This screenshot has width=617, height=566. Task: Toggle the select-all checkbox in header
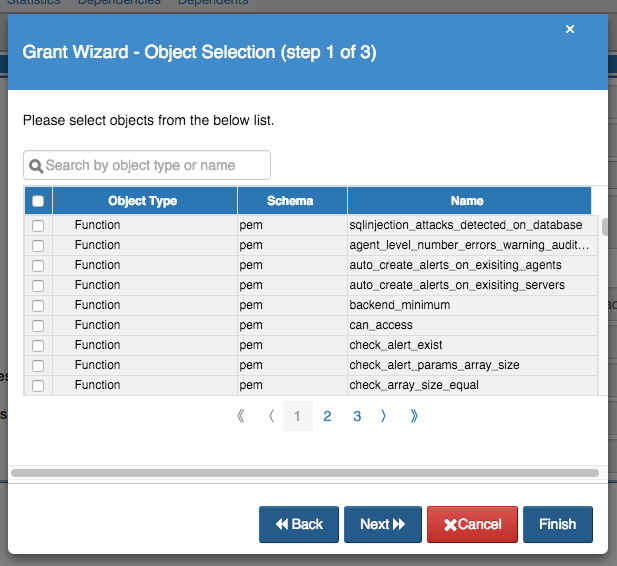[38, 201]
